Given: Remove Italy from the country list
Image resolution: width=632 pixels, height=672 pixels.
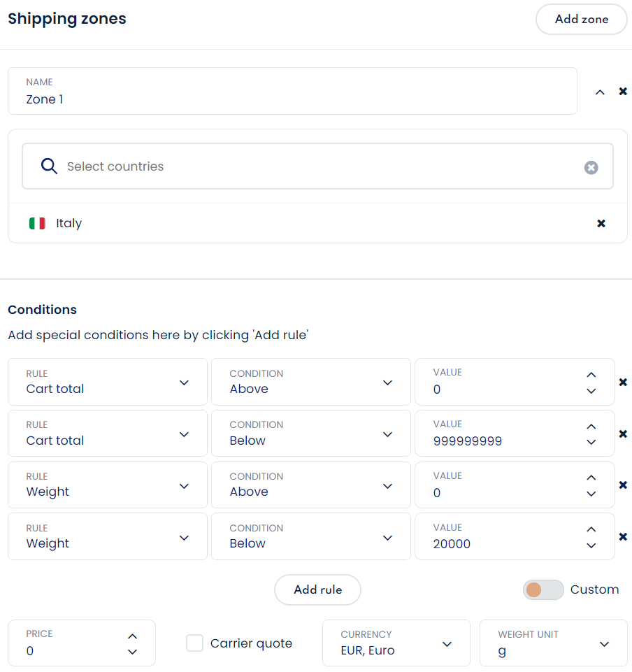Looking at the screenshot, I should coord(601,224).
